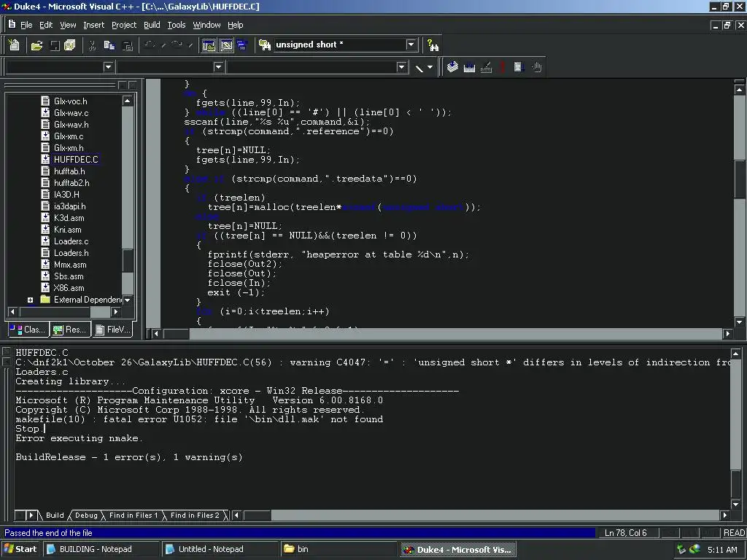Click the Save toolbar icon

pos(55,45)
